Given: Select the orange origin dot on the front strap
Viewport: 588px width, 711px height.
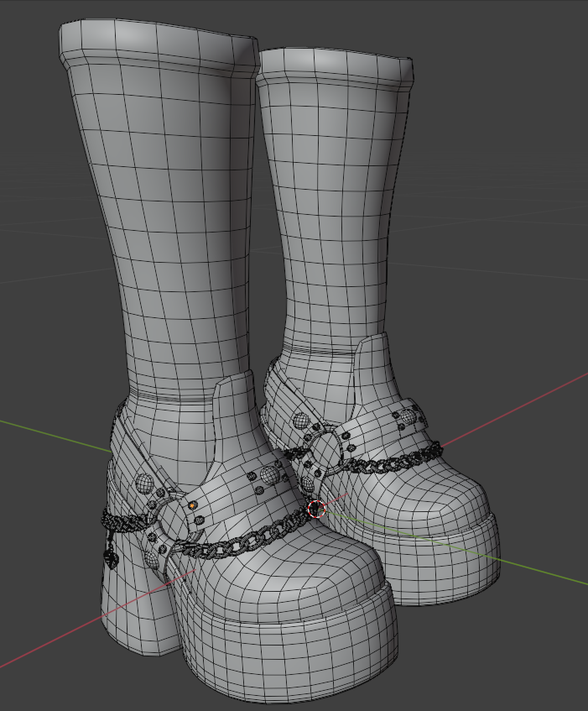Looking at the screenshot, I should (193, 504).
